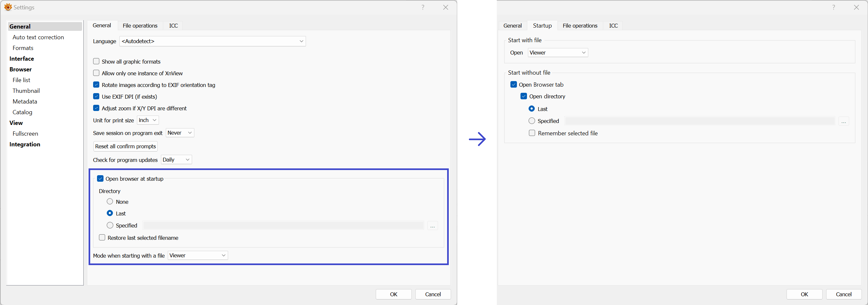The height and width of the screenshot is (305, 868).
Task: Select Thumbnail in the settings tree
Action: [x=26, y=91]
